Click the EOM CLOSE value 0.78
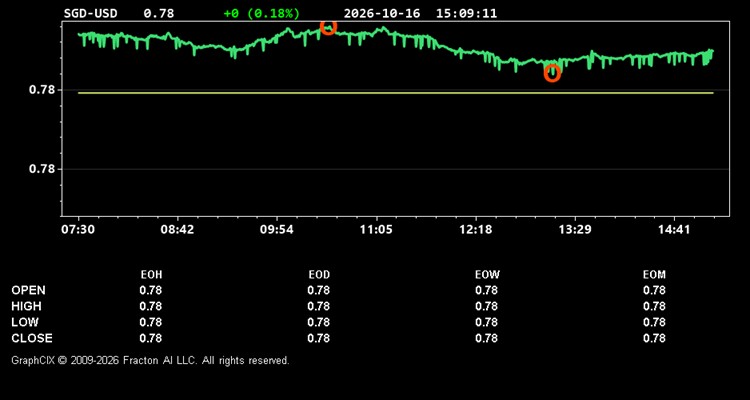Viewport: 750px width, 400px height. click(x=654, y=338)
